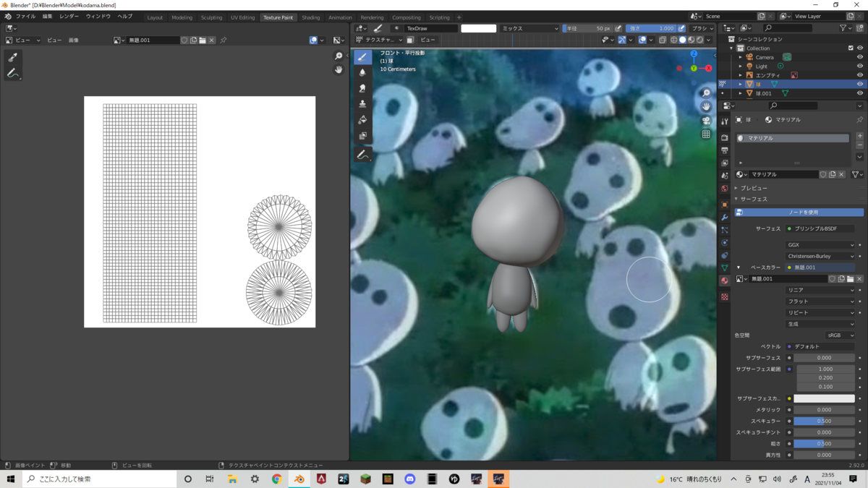Open the sRGB color space dropdown
Screen dimensions: 868x488
click(x=840, y=335)
